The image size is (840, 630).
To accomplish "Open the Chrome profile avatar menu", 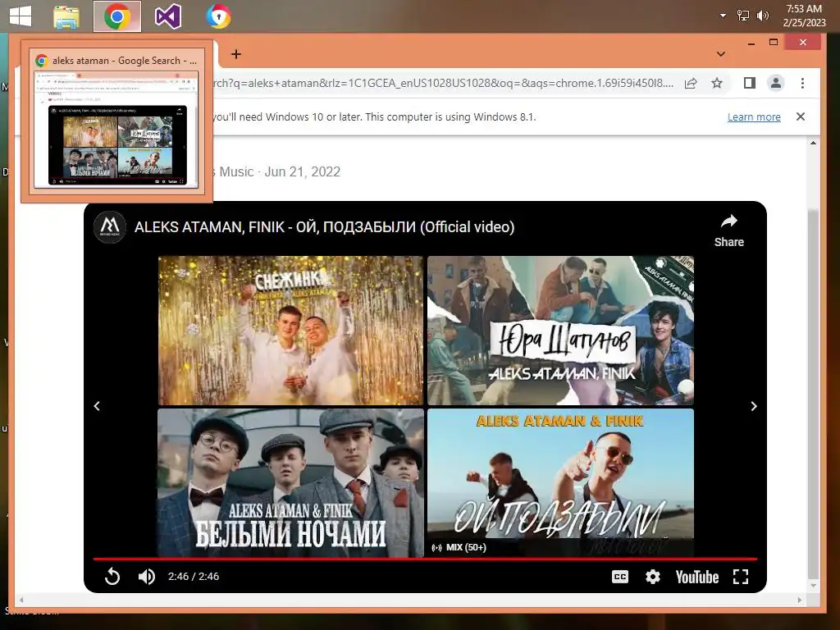I will click(776, 83).
